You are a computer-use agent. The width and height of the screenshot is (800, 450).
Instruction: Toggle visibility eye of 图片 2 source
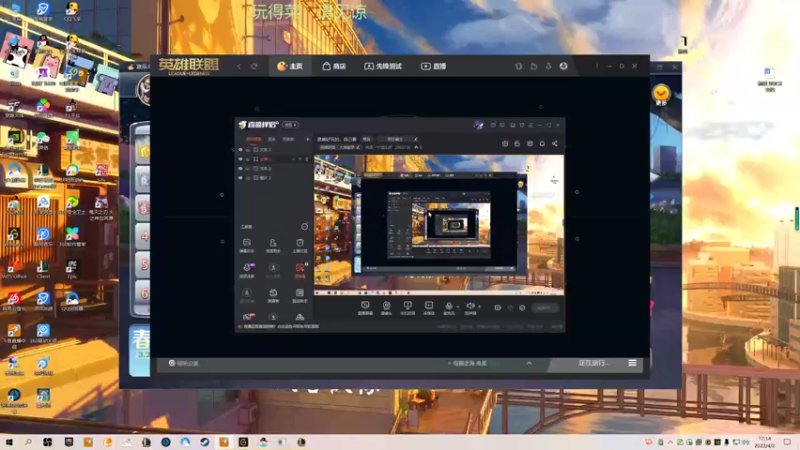(x=240, y=178)
